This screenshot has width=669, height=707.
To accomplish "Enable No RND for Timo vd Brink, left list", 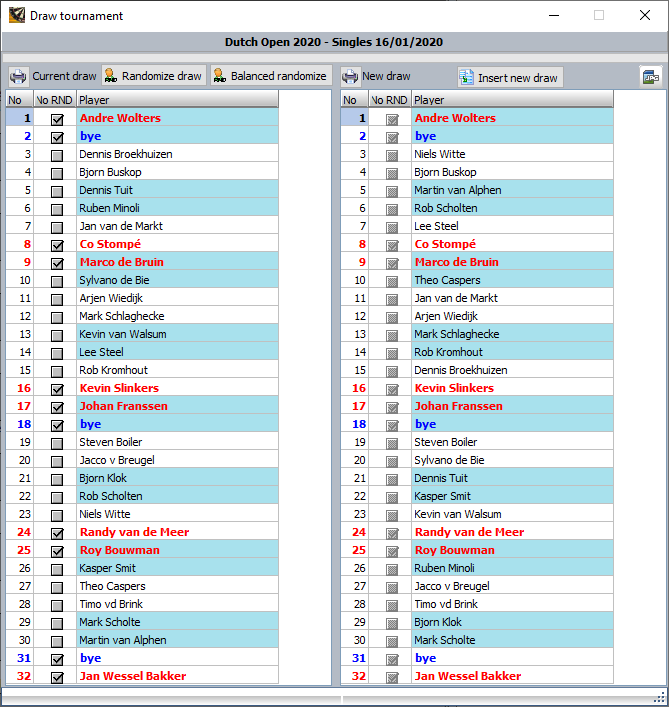I will coord(57,605).
